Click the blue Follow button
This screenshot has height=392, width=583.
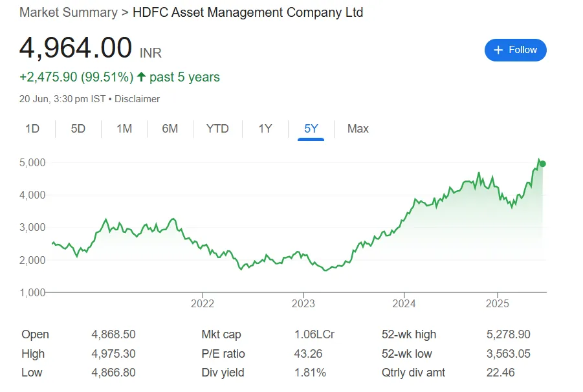point(515,50)
